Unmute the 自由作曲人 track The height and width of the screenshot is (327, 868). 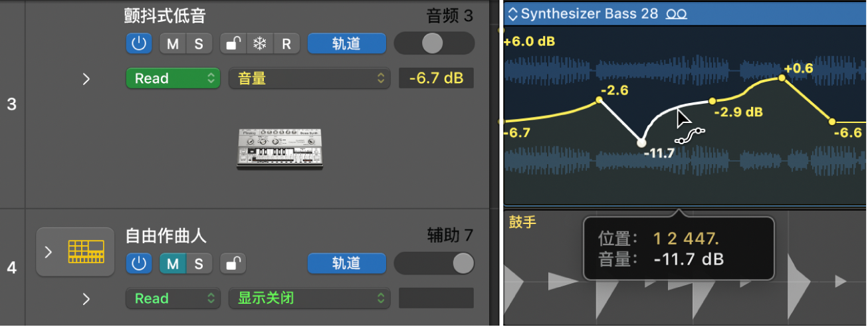[x=173, y=264]
